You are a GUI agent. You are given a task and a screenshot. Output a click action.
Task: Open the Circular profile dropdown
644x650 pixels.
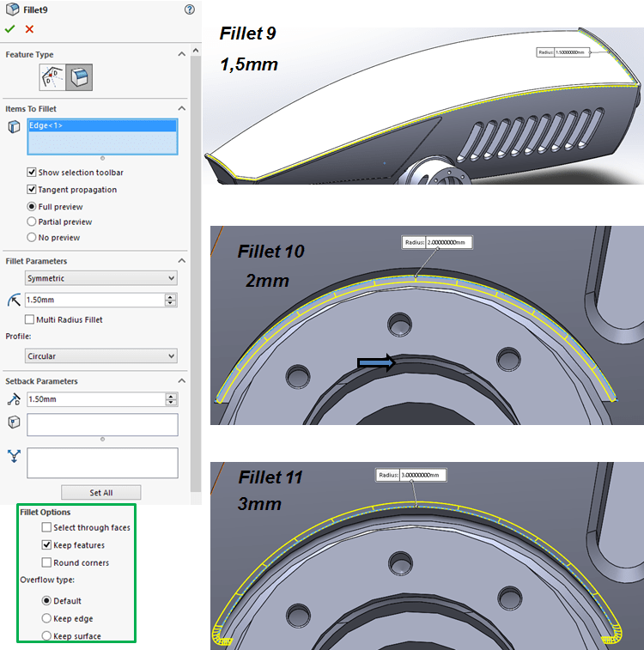(x=101, y=355)
